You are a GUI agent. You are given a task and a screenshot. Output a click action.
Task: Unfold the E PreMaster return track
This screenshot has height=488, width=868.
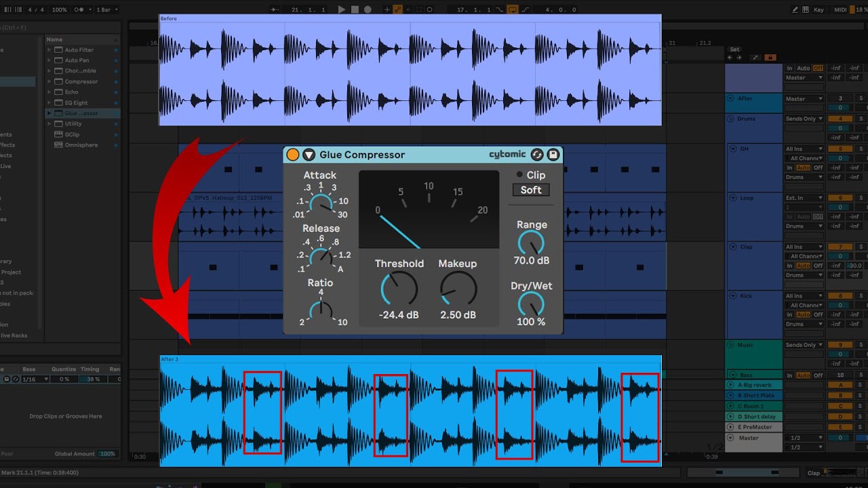pos(731,427)
